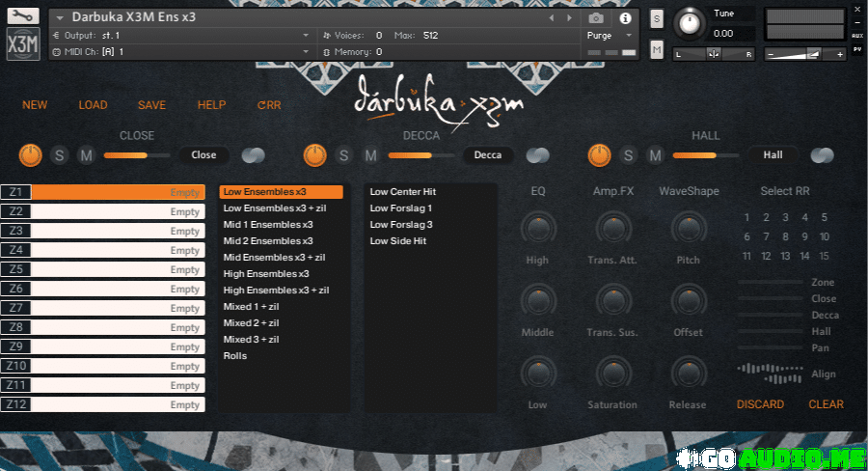Viewport: 868px width, 471px height.
Task: Open the instrument info icon
Action: tap(625, 17)
